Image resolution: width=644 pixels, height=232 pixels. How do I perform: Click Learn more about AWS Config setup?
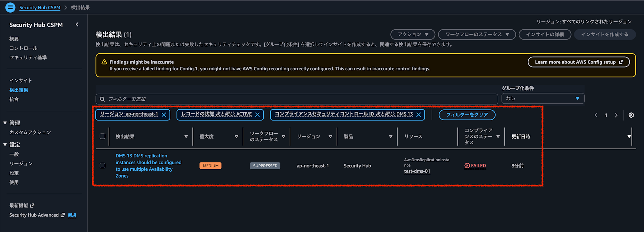coord(579,62)
